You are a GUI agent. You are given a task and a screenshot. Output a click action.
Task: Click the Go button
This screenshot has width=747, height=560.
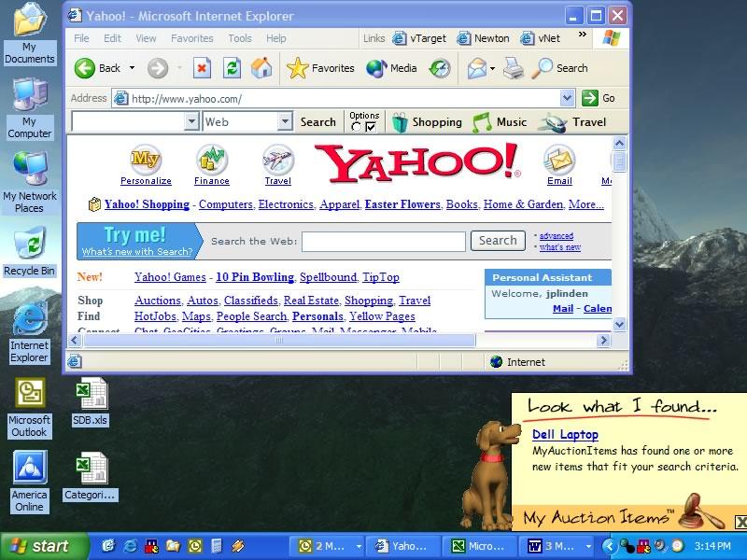[599, 99]
